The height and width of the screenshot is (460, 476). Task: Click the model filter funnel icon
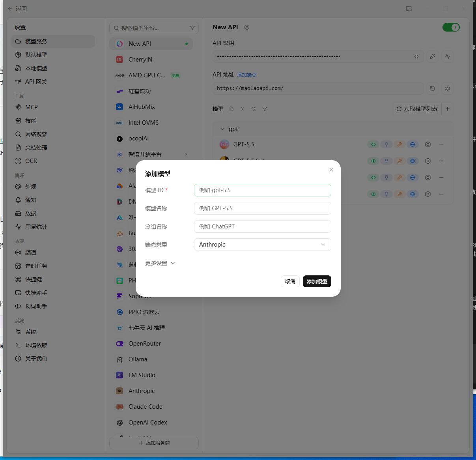click(x=265, y=109)
